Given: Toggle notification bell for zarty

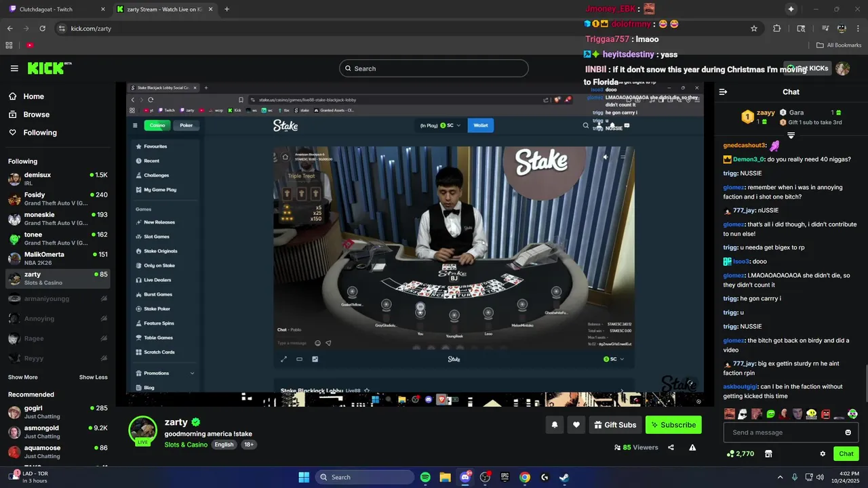Looking at the screenshot, I should (x=554, y=425).
